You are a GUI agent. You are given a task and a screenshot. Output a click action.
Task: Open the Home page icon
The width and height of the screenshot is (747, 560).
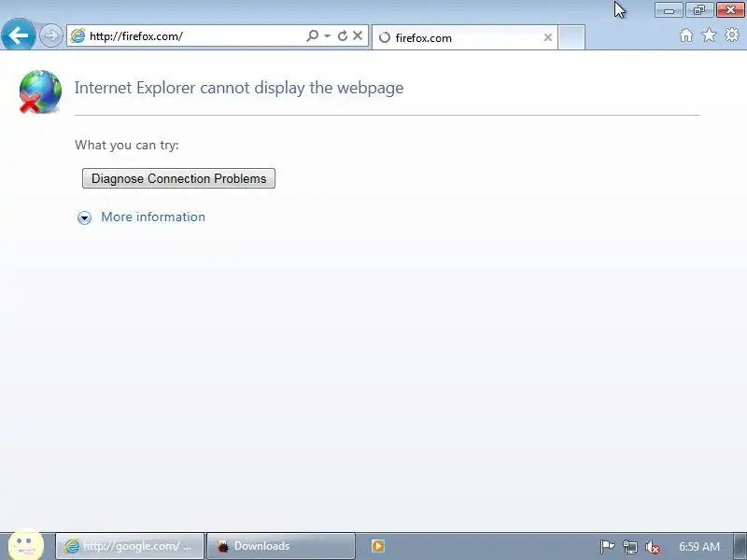(686, 35)
